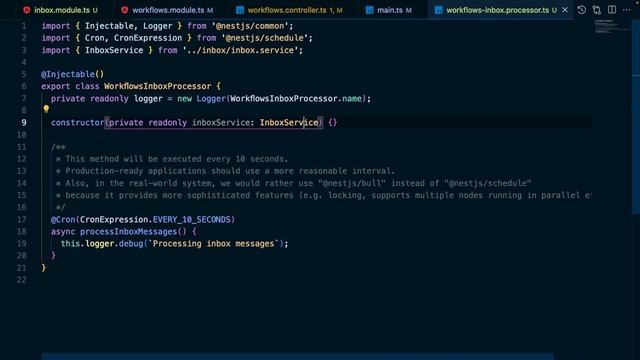This screenshot has height=360, width=640.
Task: Click the InboxService type on line 9
Action: [x=289, y=122]
